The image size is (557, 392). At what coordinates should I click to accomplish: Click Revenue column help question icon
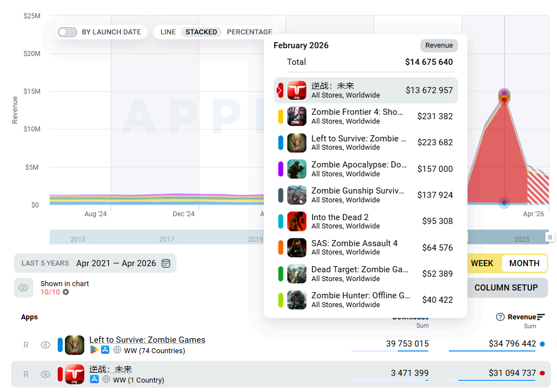500,317
